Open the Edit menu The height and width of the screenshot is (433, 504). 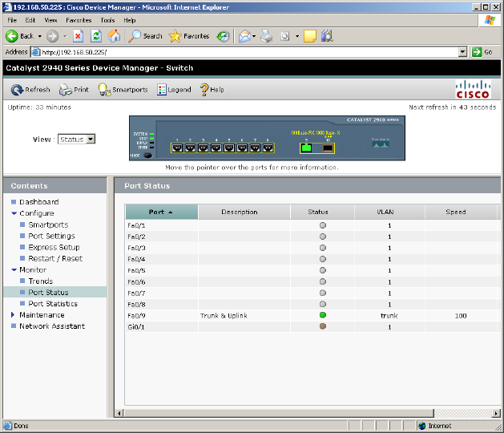(30, 20)
